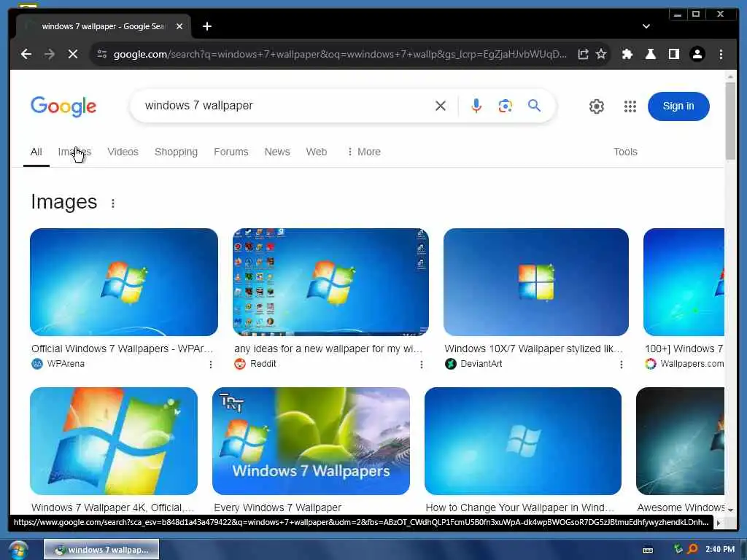Open How to Change Your Wallpaper thumbnail
747x560 pixels.
[x=523, y=441]
